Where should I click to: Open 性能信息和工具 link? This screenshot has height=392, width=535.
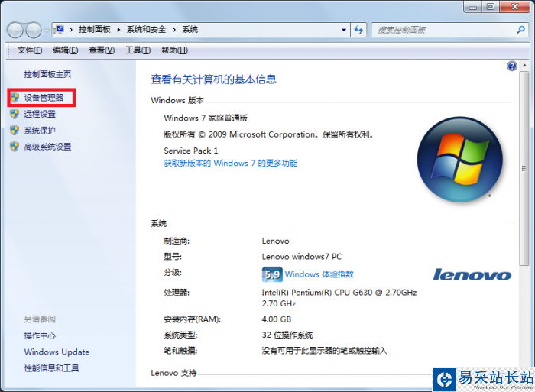point(51,368)
